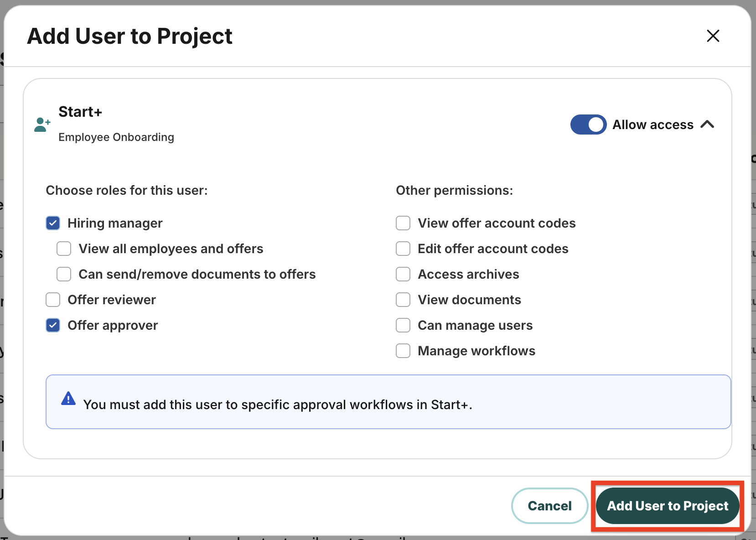Image resolution: width=756 pixels, height=540 pixels.
Task: Enable Manage workflows permission
Action: (403, 351)
